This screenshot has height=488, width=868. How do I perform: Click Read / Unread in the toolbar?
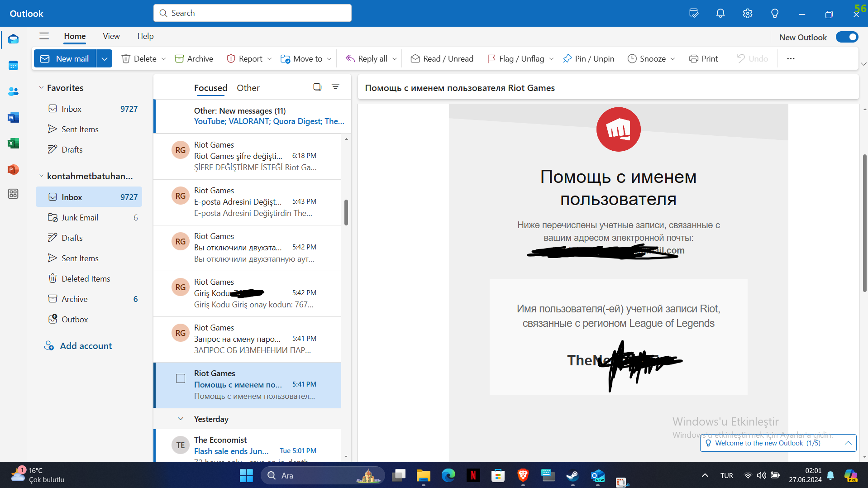point(442,59)
